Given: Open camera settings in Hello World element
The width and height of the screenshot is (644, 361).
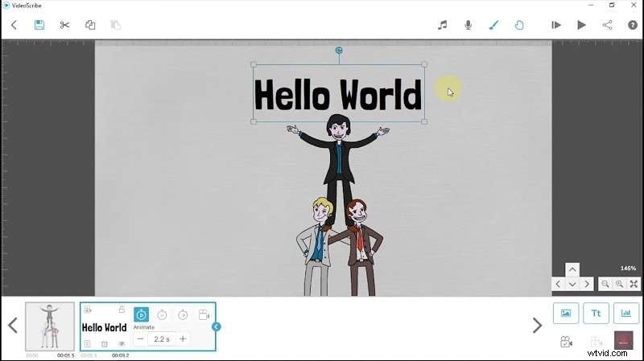Looking at the screenshot, I should pos(204,314).
